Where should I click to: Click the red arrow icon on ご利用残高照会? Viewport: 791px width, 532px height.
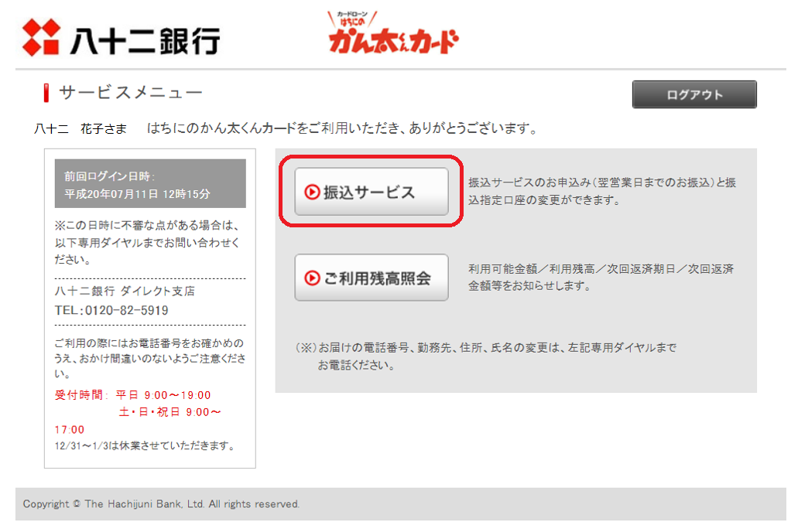[312, 278]
